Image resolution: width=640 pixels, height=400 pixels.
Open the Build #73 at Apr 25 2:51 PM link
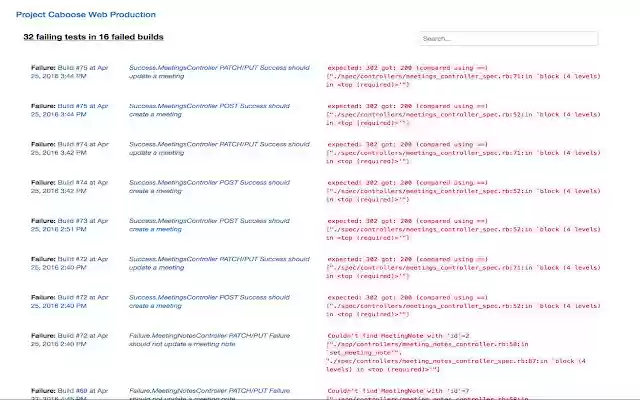[70, 225]
